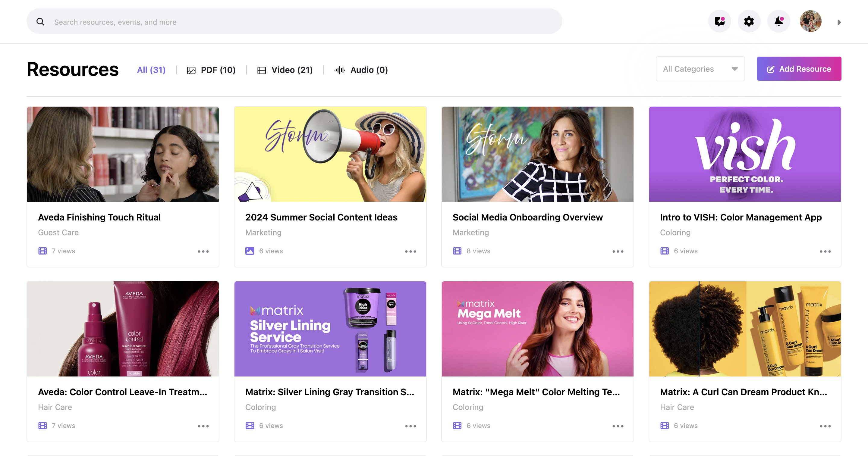Open Social Media Onboarding Overview thumbnail

[x=537, y=154]
